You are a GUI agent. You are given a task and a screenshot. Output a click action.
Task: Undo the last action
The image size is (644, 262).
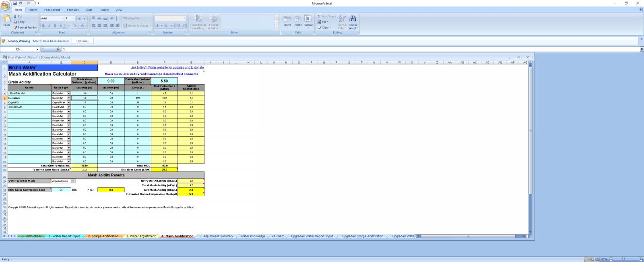20,3
